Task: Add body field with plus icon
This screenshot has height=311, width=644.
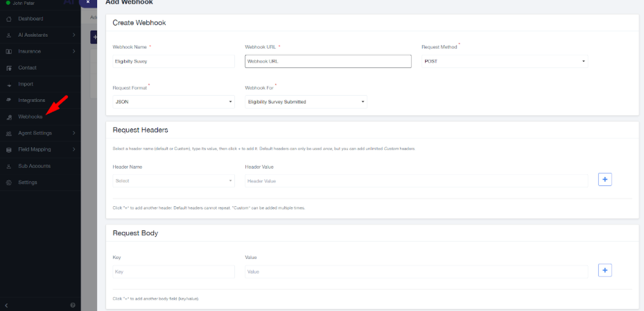Action: click(604, 270)
